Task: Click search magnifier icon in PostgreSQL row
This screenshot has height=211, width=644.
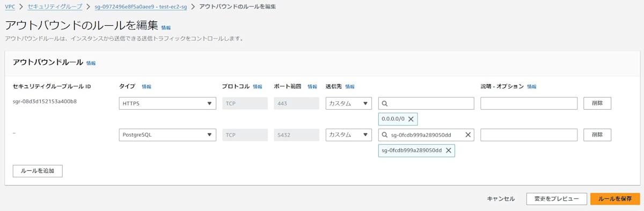Action: (x=385, y=135)
